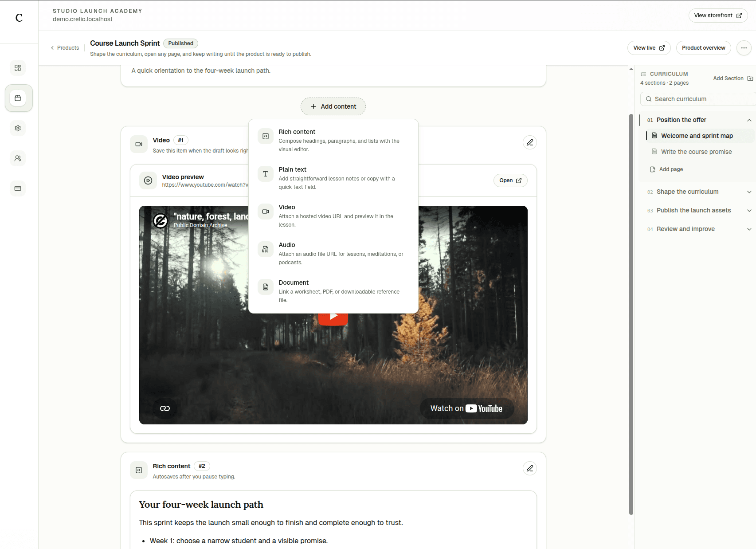This screenshot has width=756, height=549.
Task: Click the 4 sections · 2 pages text
Action: (664, 83)
